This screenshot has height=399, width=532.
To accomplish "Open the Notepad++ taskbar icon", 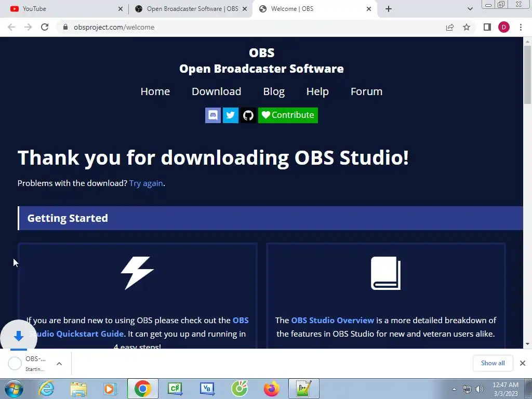I will pyautogui.click(x=303, y=389).
